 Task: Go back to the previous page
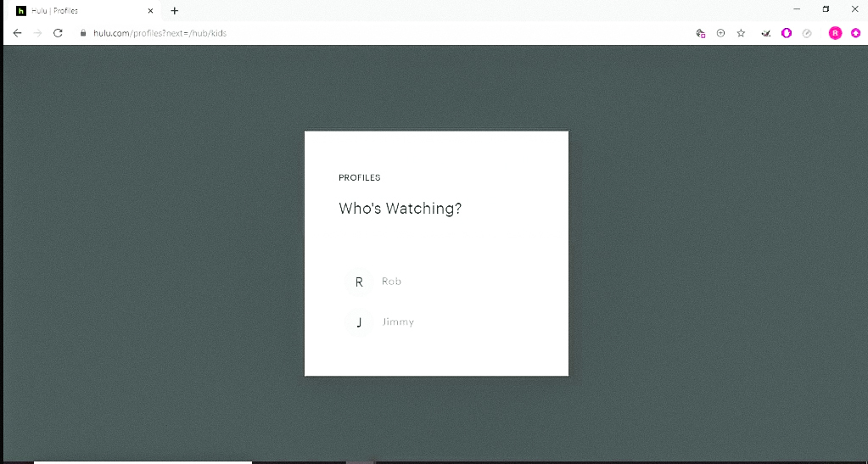pyautogui.click(x=17, y=33)
